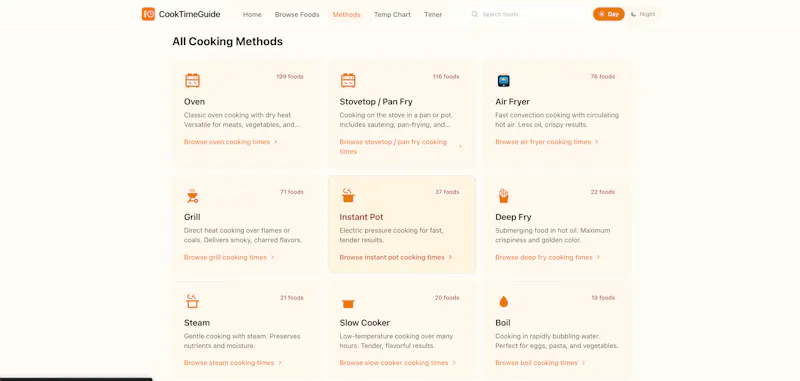The height and width of the screenshot is (381, 800).
Task: Click arrow beside Browse instant pot cooking times
Action: click(x=450, y=257)
